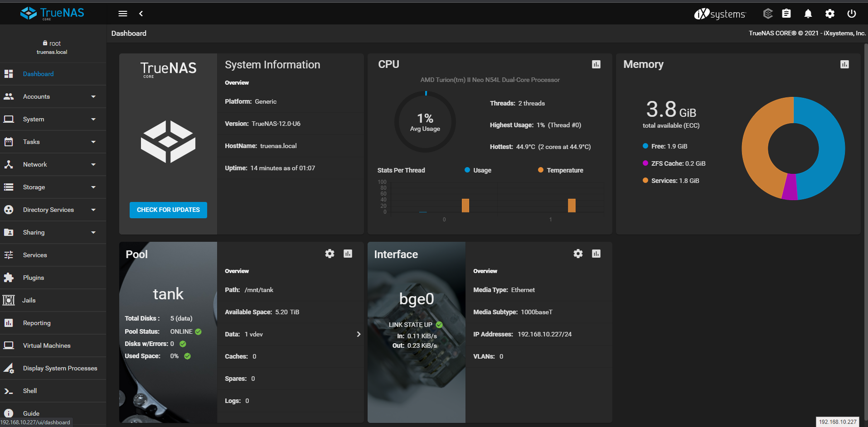868x427 pixels.
Task: Open Dashboard in the sidebar
Action: (53, 74)
